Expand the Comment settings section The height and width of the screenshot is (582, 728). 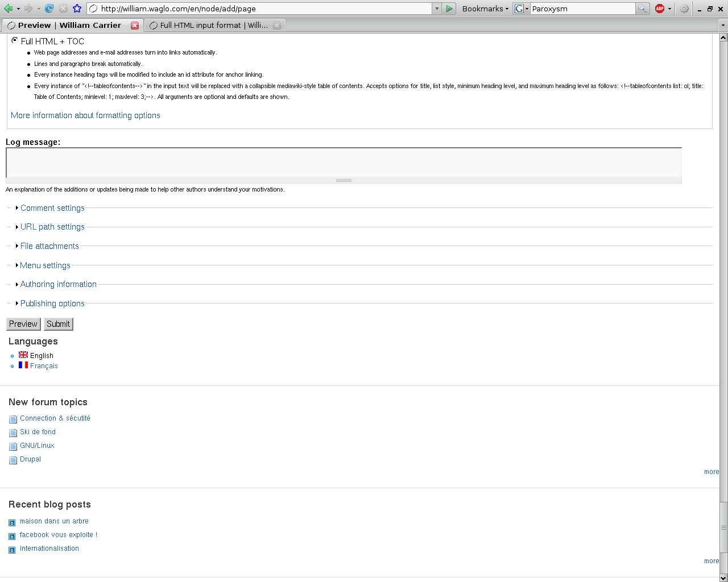point(52,208)
